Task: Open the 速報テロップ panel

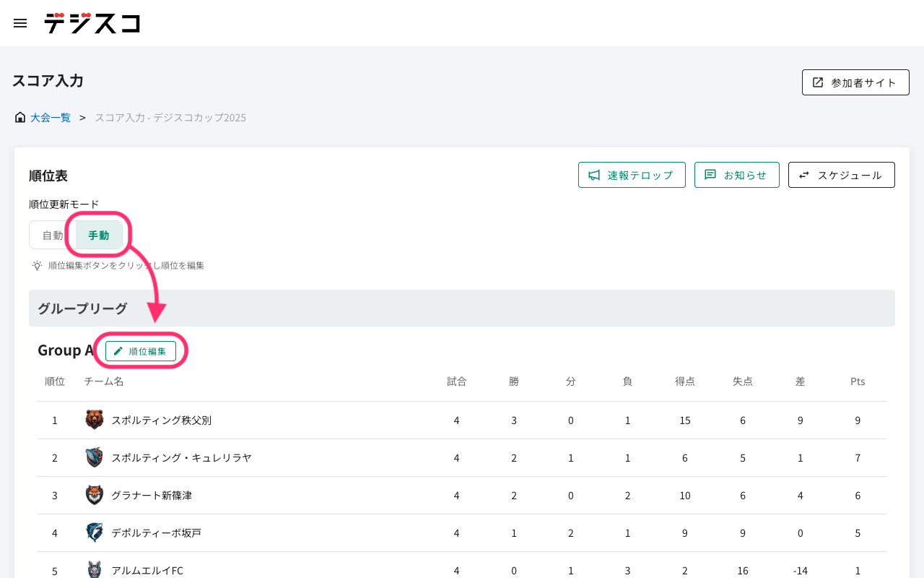Action: coord(632,175)
